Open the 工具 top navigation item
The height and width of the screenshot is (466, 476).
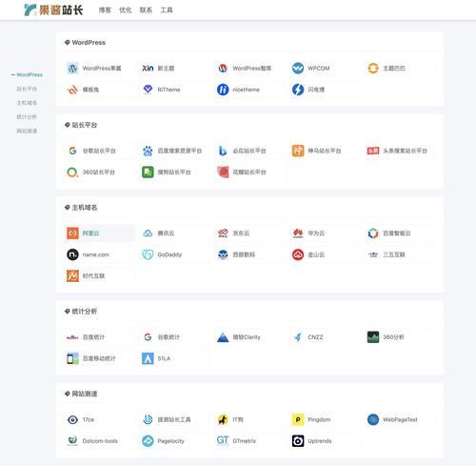coord(167,10)
